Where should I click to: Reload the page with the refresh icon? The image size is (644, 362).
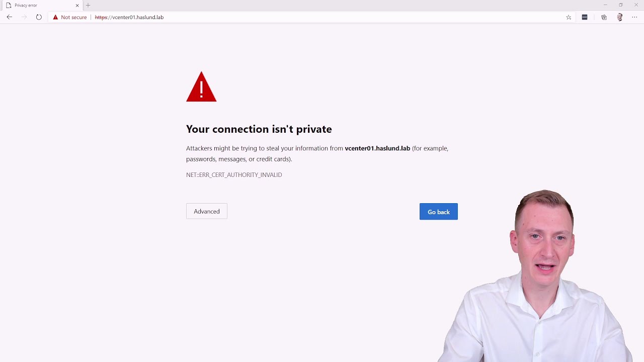click(x=39, y=17)
